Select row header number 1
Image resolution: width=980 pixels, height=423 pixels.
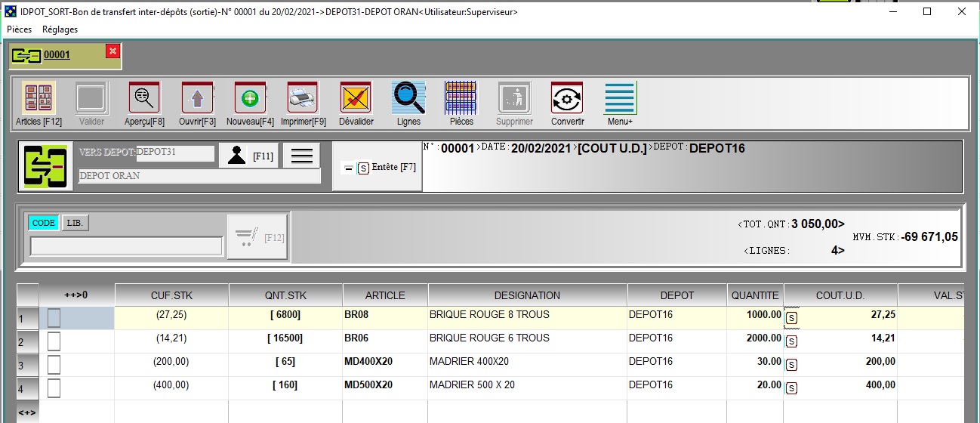coord(27,318)
